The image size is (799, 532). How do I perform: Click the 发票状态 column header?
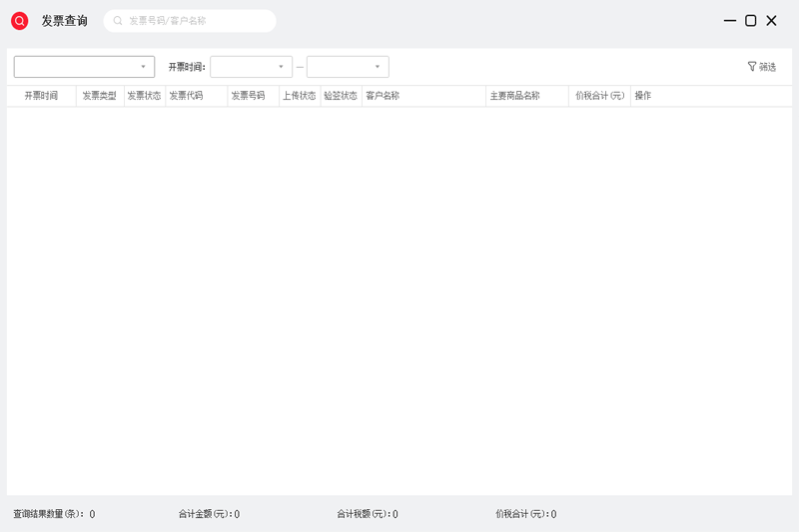pyautogui.click(x=144, y=96)
